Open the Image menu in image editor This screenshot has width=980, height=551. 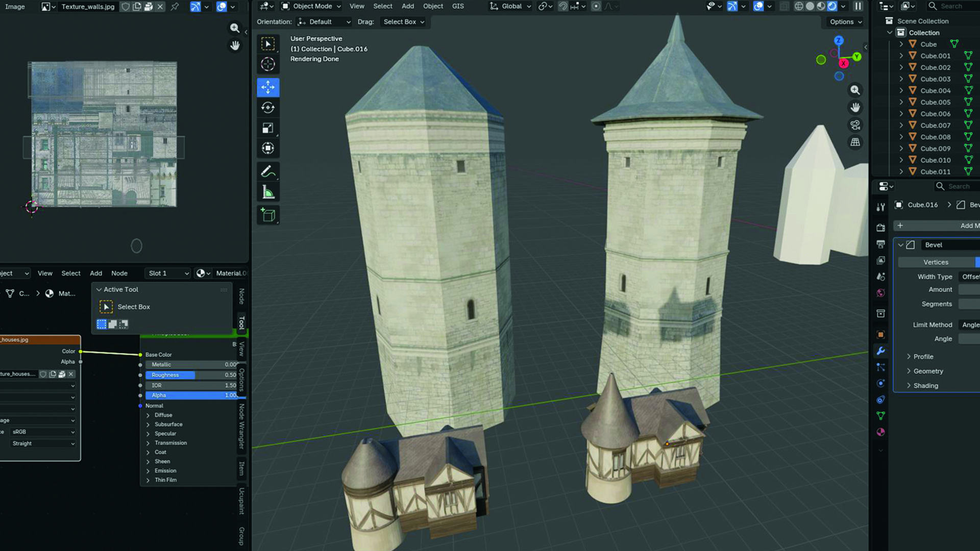[x=15, y=7]
